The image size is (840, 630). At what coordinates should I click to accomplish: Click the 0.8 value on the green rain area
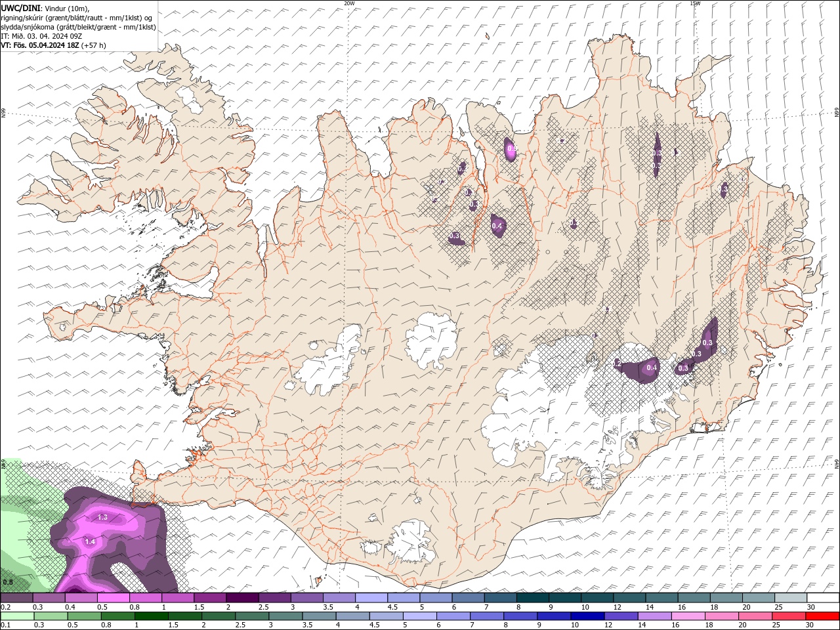pos(8,582)
